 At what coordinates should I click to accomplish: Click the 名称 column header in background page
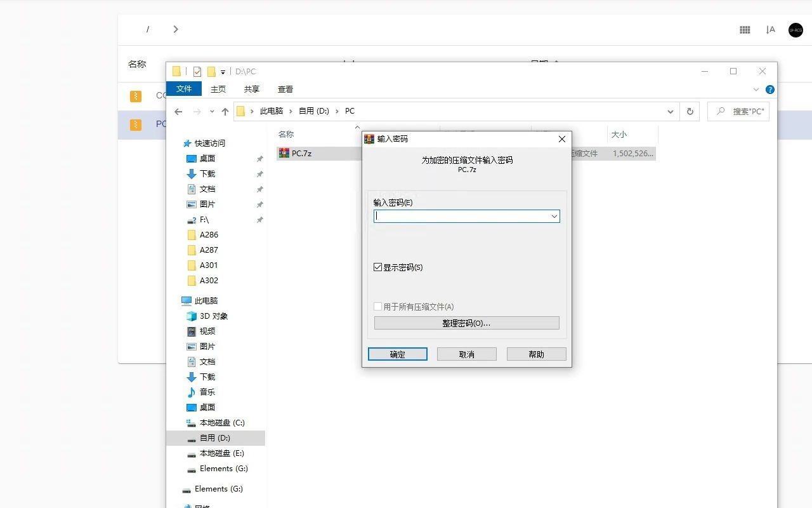click(x=137, y=64)
